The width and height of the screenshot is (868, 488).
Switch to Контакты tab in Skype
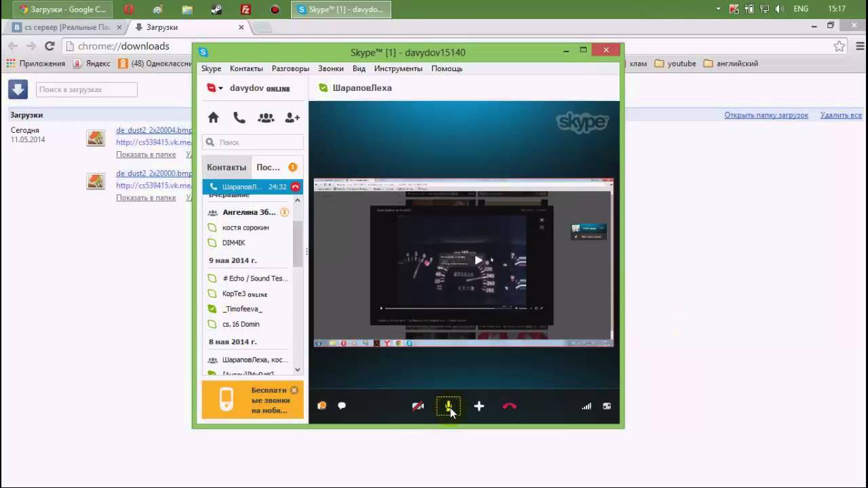point(226,167)
